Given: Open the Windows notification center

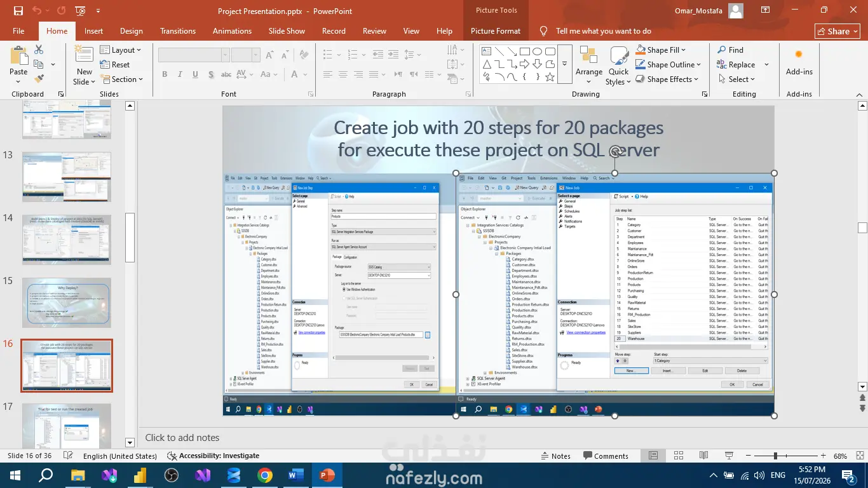Looking at the screenshot, I should 848,475.
